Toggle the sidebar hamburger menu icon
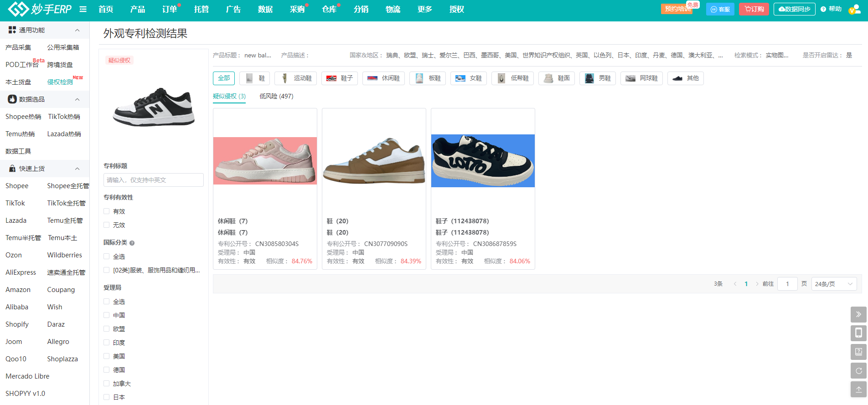Viewport: 868px width, 405px height. (83, 9)
